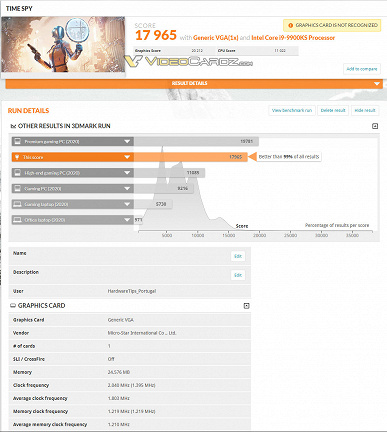Click the 19781 score bar value
This screenshot has height=432, width=387.
[x=246, y=142]
